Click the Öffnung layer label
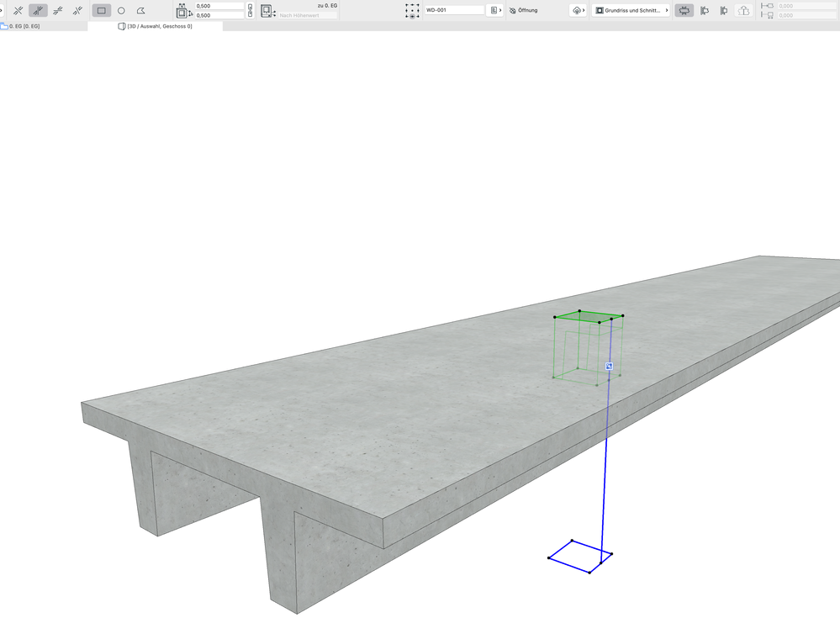Screen dimensions: 840x639 [x=528, y=10]
